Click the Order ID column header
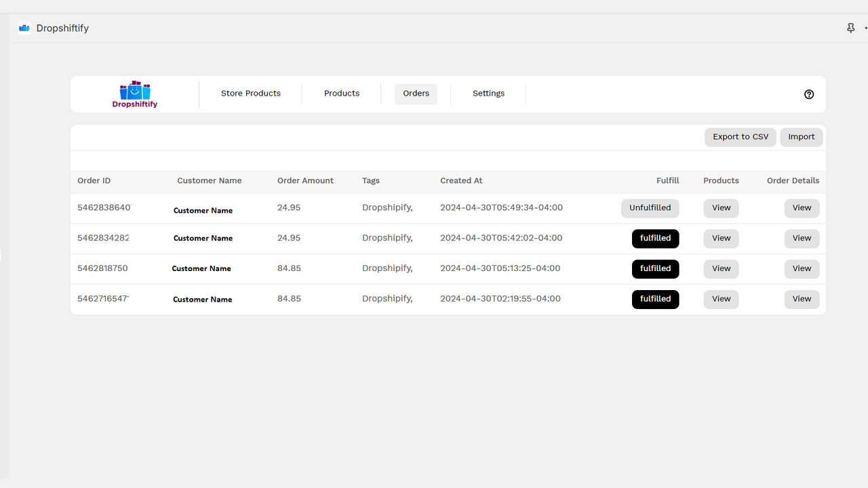Viewport: 868px width, 488px height. tap(94, 181)
